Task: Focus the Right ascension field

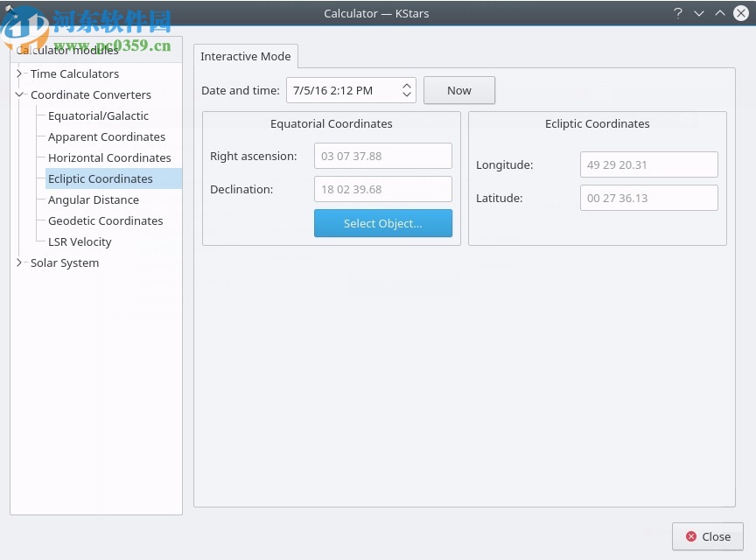Action: pos(383,156)
